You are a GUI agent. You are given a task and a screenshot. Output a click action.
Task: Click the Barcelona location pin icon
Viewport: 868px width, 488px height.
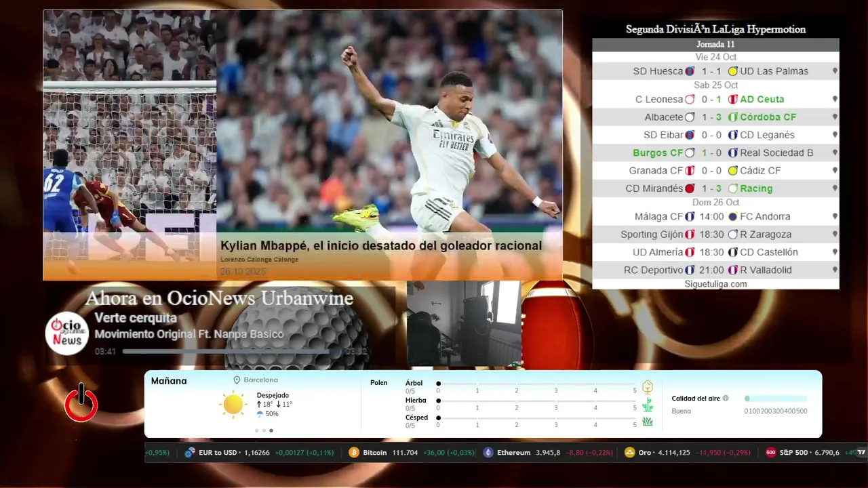[237, 380]
